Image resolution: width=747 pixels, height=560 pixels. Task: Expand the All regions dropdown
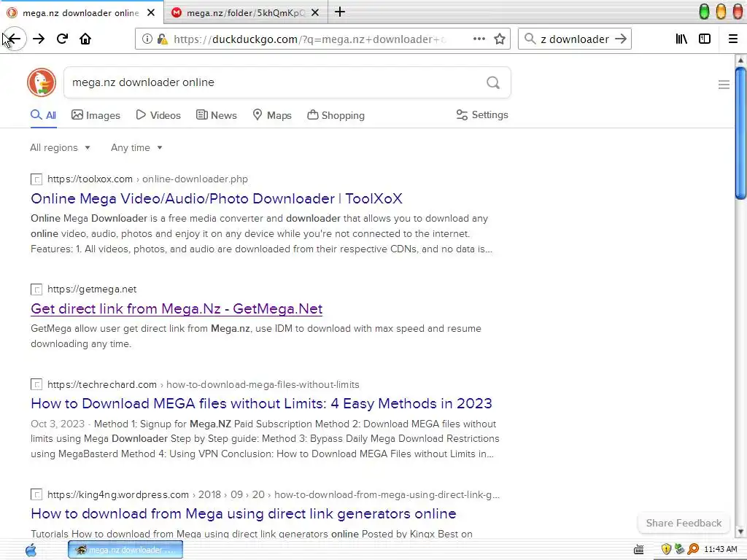pos(60,147)
